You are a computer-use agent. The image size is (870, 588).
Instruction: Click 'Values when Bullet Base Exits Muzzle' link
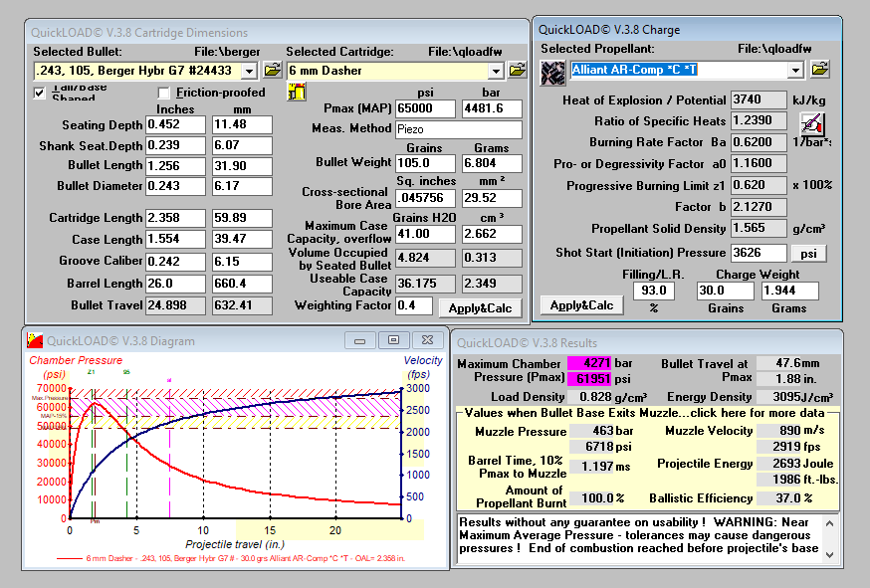point(644,413)
